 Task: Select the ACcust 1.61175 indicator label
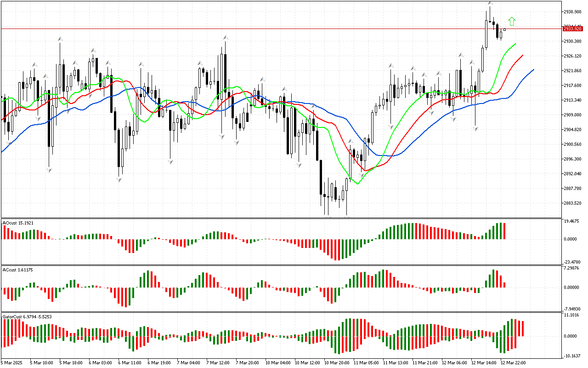click(x=18, y=270)
